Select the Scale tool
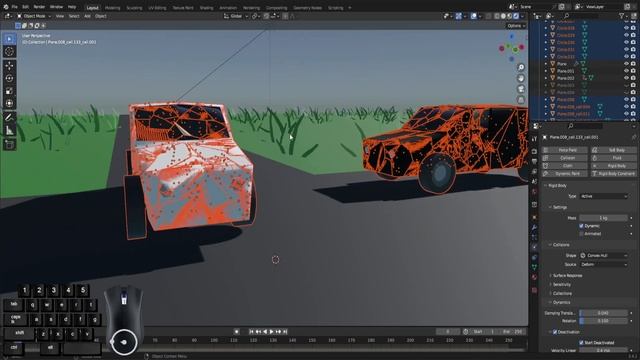 click(x=9, y=91)
